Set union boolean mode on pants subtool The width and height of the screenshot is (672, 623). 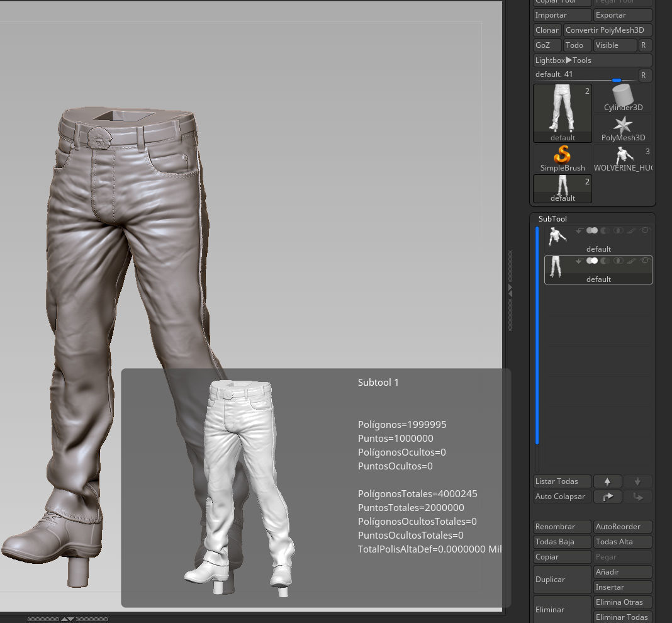pos(592,261)
